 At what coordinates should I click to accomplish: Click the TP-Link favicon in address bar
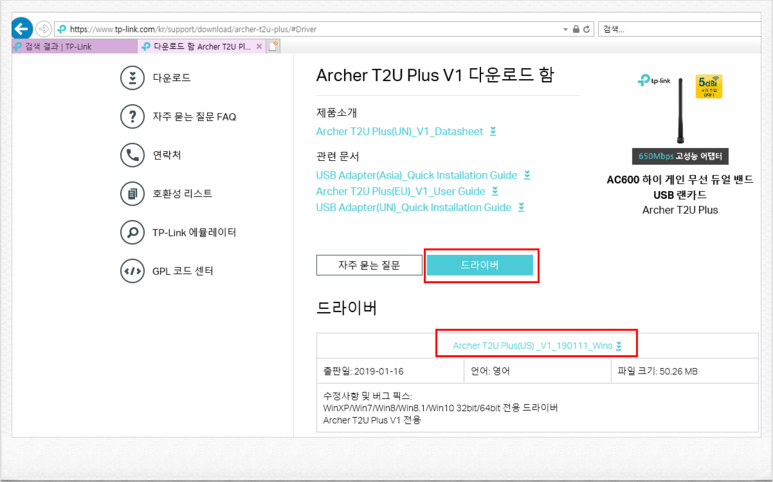pos(61,29)
